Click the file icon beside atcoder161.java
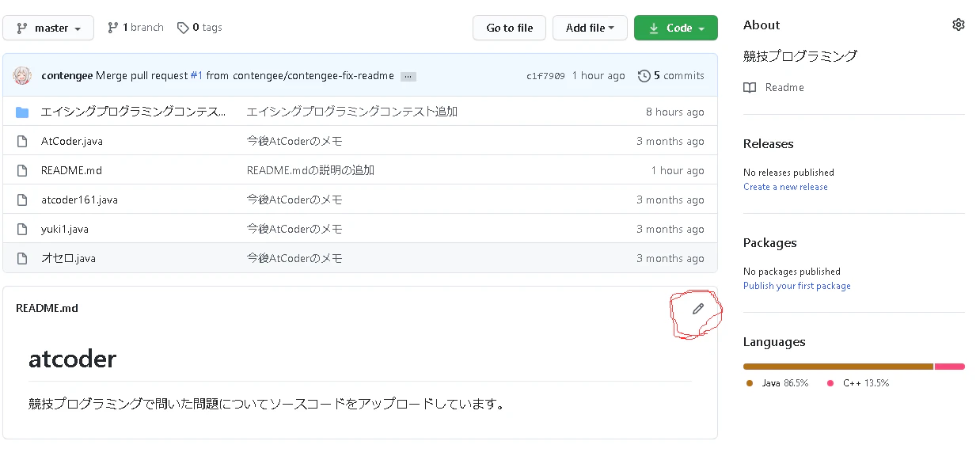 pos(22,200)
